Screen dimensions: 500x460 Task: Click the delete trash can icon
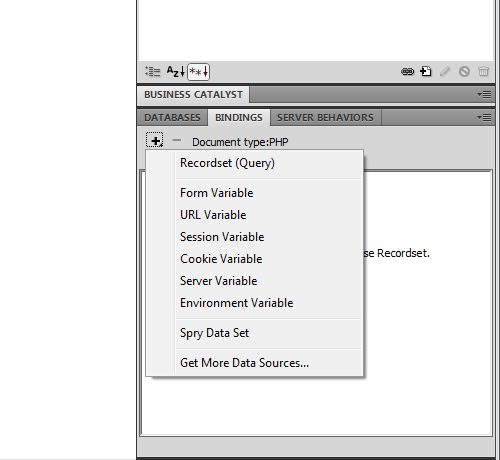point(483,71)
